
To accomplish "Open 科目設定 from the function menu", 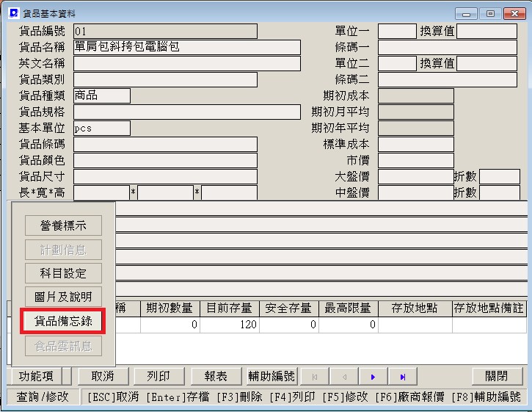I will pyautogui.click(x=63, y=273).
